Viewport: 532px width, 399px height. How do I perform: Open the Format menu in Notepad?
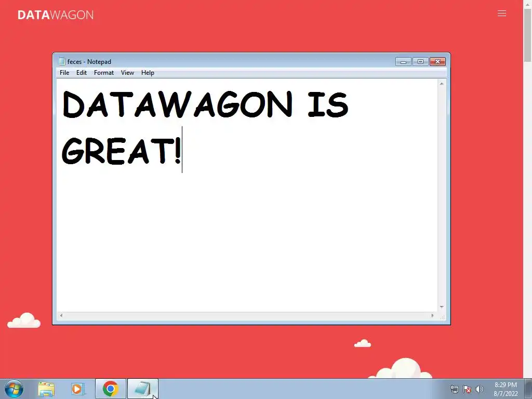104,73
